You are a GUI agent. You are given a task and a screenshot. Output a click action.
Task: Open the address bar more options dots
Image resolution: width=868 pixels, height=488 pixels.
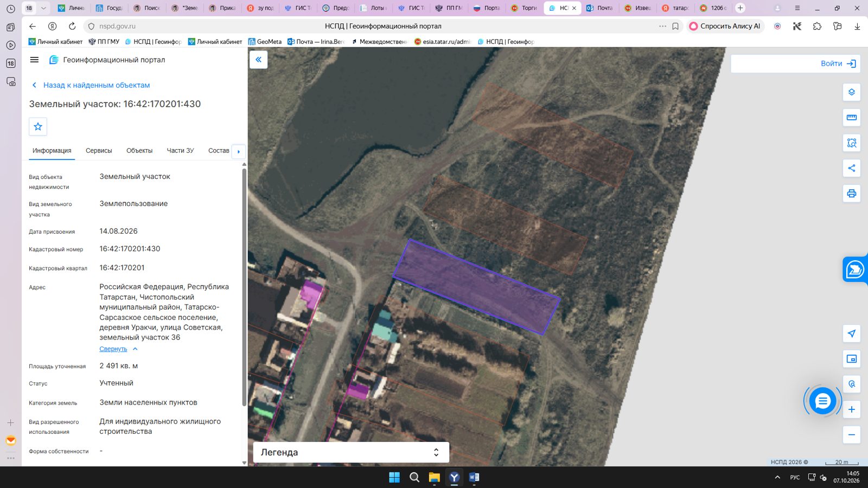pyautogui.click(x=662, y=26)
